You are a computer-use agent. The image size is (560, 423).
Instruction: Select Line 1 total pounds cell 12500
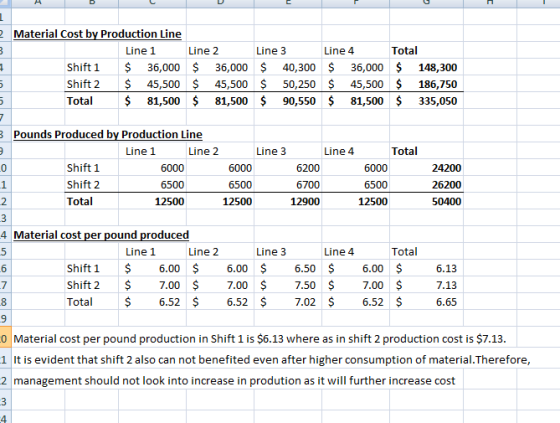[x=152, y=201]
